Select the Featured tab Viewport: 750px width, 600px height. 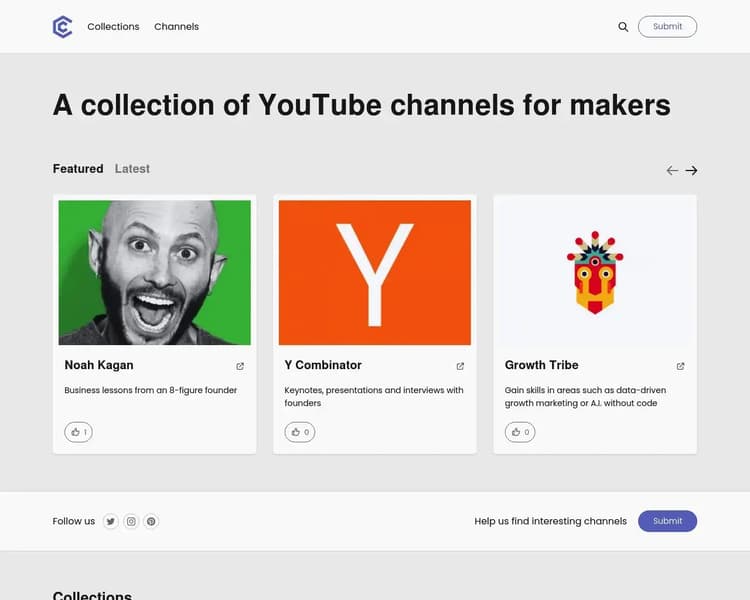(78, 169)
